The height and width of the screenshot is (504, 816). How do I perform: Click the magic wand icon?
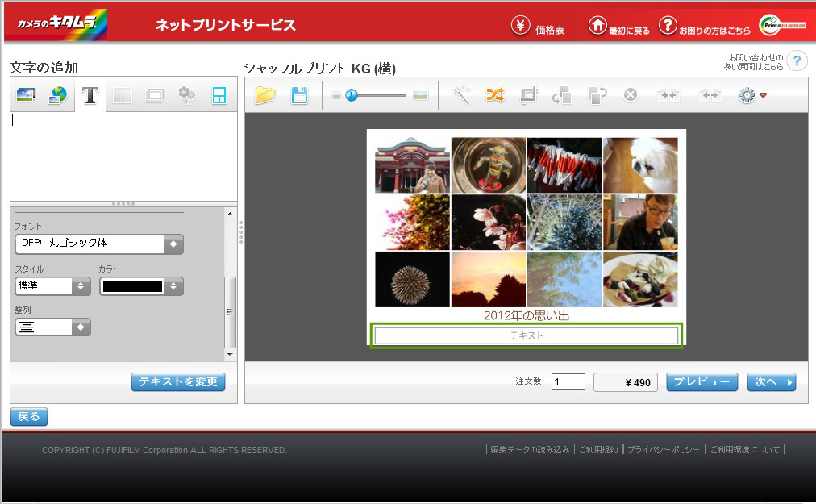click(461, 95)
